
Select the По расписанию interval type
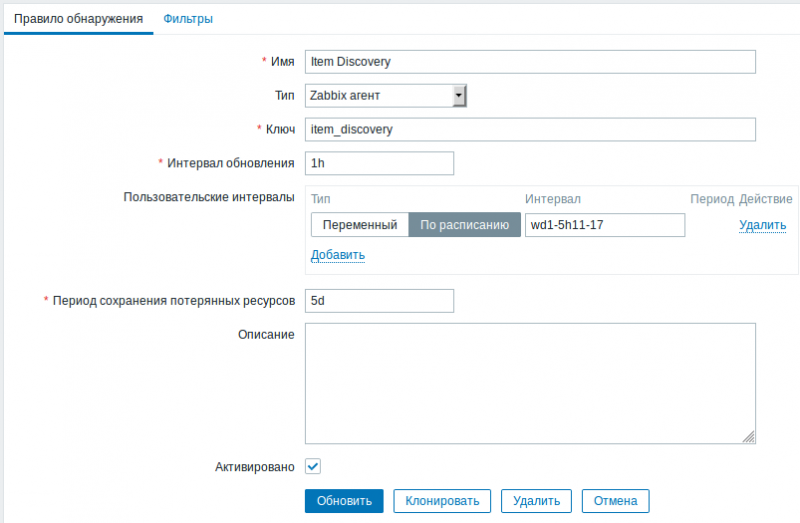point(465,225)
